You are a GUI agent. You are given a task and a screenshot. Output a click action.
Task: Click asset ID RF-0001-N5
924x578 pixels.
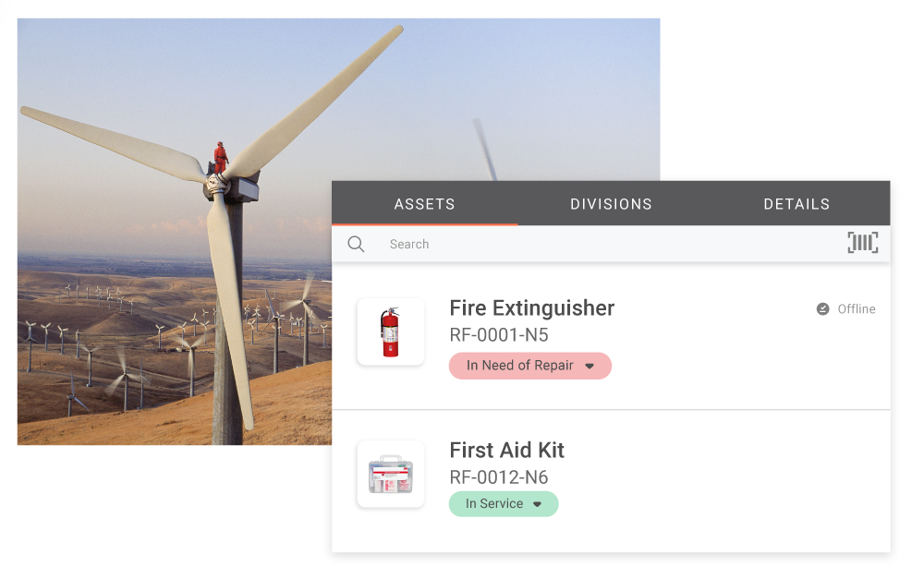tap(499, 335)
